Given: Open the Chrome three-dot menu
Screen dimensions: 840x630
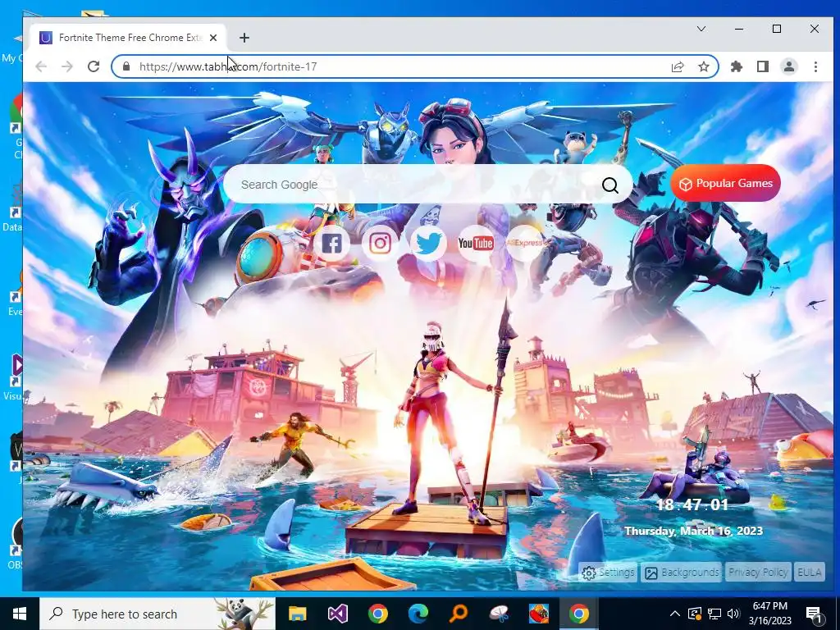Looking at the screenshot, I should pyautogui.click(x=815, y=66).
